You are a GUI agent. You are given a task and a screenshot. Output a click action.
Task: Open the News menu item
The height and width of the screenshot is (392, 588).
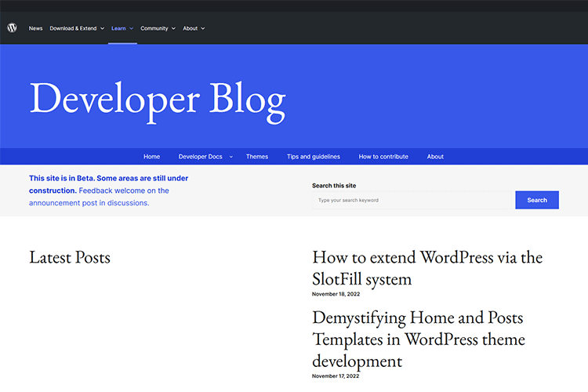pyautogui.click(x=35, y=28)
